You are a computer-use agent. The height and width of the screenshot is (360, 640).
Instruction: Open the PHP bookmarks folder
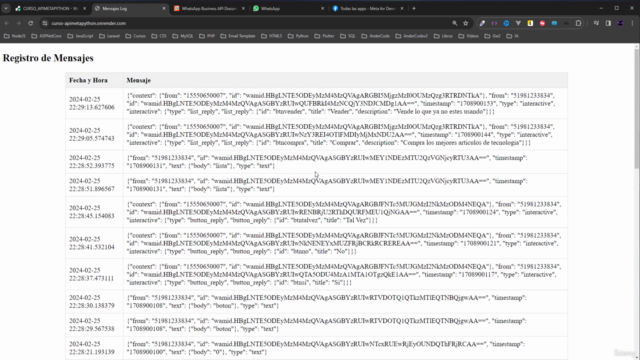pos(207,36)
